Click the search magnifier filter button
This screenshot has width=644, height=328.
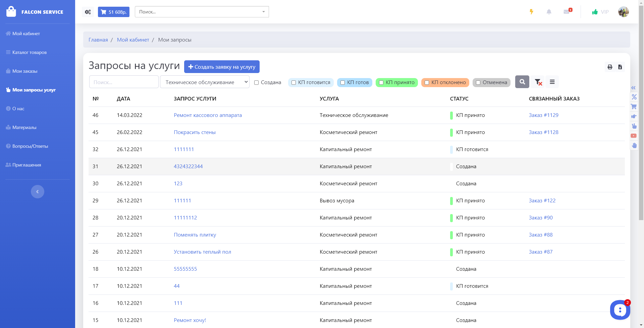[x=522, y=82]
